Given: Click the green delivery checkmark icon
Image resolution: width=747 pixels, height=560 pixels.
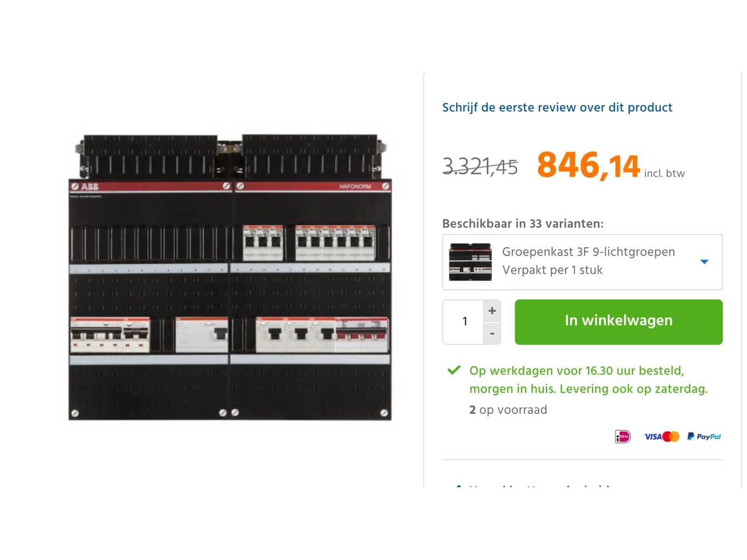Looking at the screenshot, I should [x=454, y=371].
